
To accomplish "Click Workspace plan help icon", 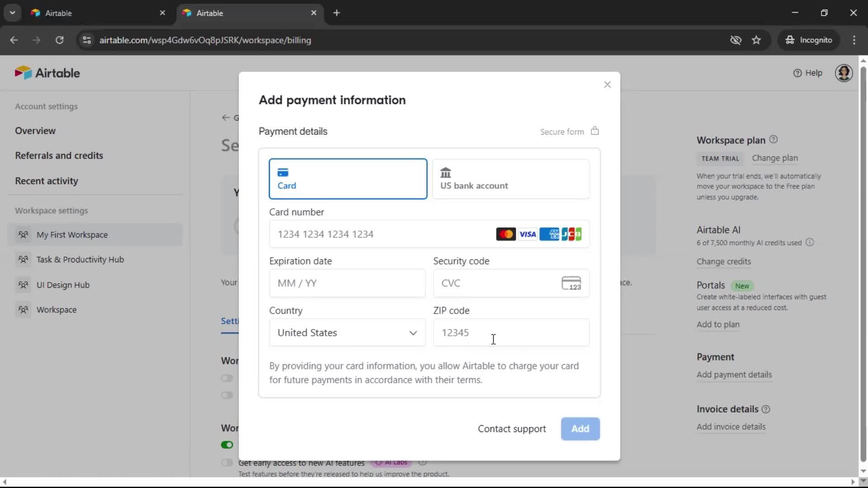I will [x=774, y=140].
